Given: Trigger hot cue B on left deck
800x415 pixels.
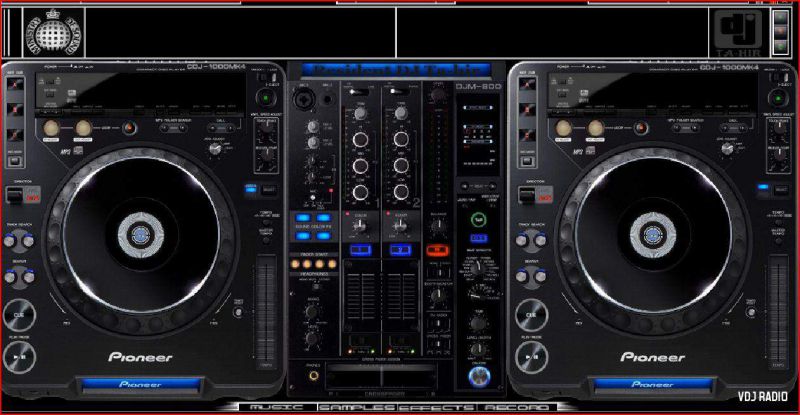Looking at the screenshot, I should (15, 109).
